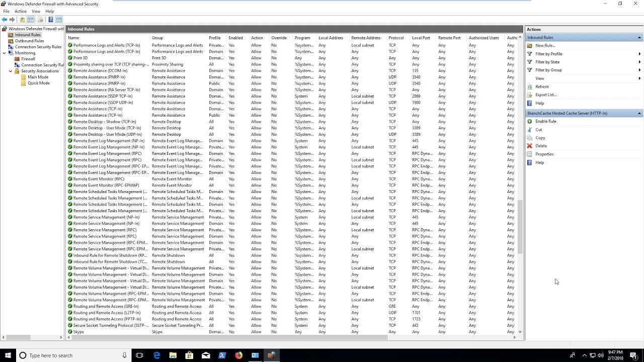Open PowerShell from the taskbar
The image size is (644, 362).
pos(222,355)
